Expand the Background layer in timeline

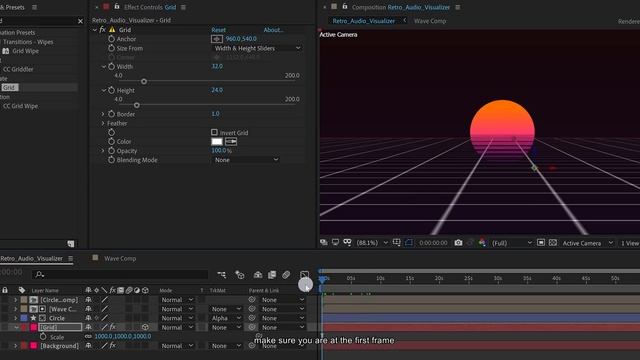pos(16,346)
